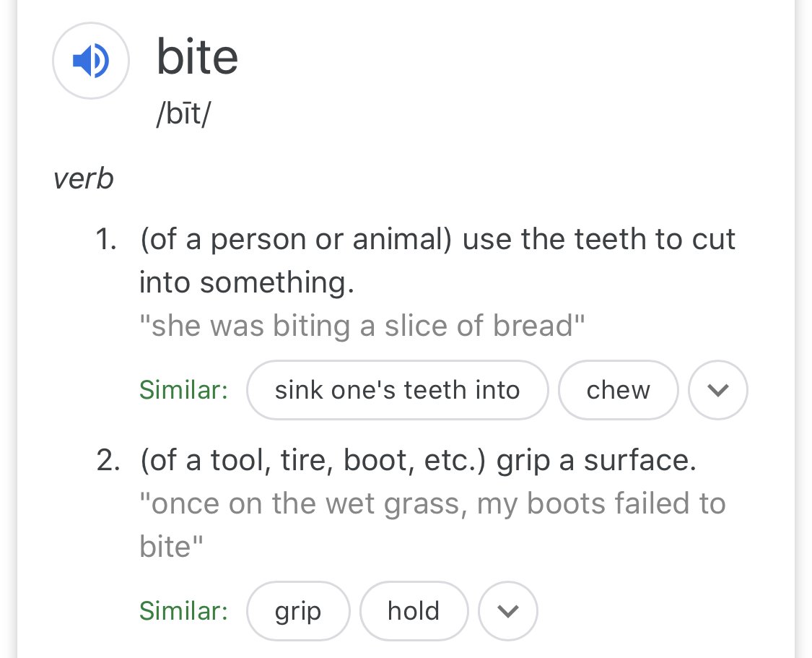Open the 'chew' synonym chip
The image size is (812, 658).
(x=619, y=389)
